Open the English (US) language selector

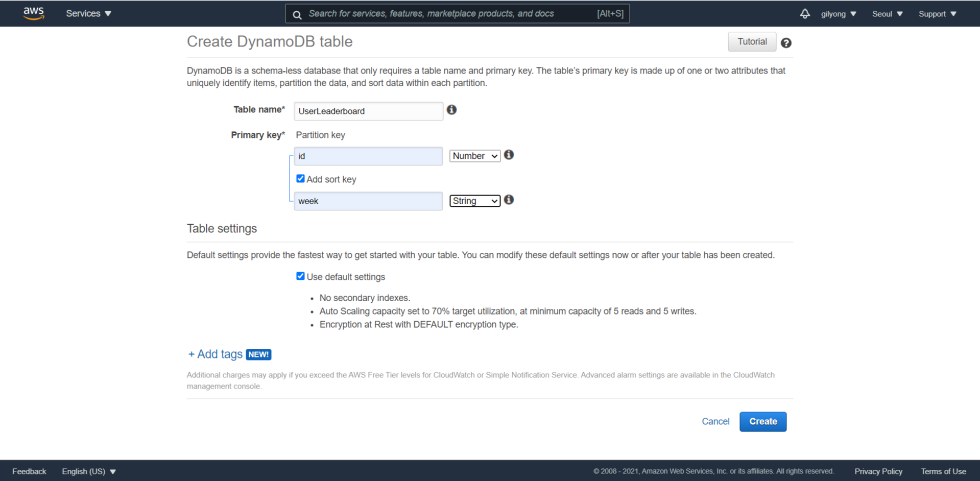click(x=89, y=471)
